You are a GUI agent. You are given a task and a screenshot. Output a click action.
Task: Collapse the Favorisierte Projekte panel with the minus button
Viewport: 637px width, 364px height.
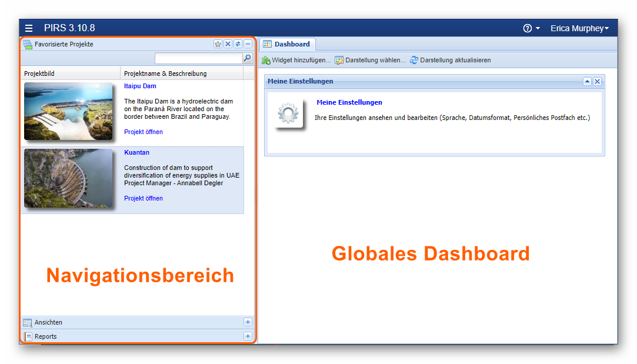247,44
